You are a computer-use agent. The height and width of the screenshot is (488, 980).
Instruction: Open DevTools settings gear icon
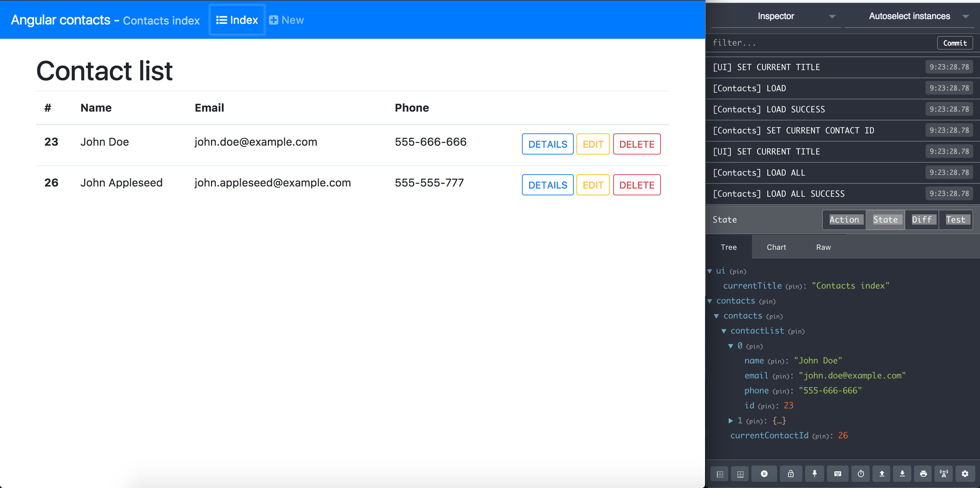[965, 474]
